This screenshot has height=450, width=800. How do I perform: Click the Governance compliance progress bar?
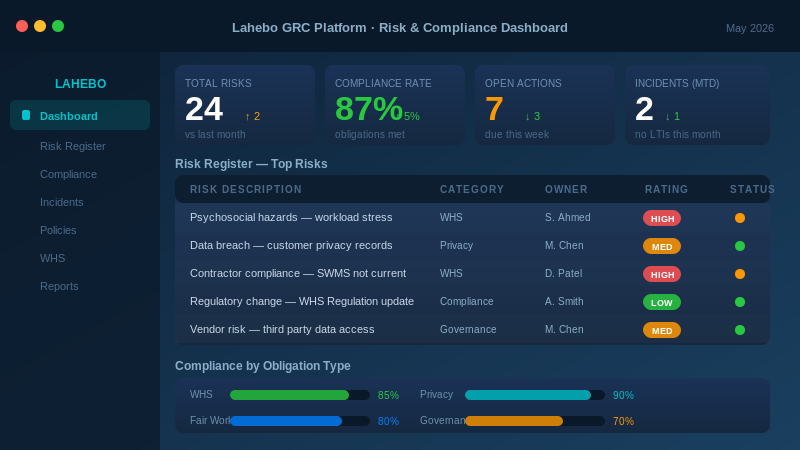click(x=535, y=421)
